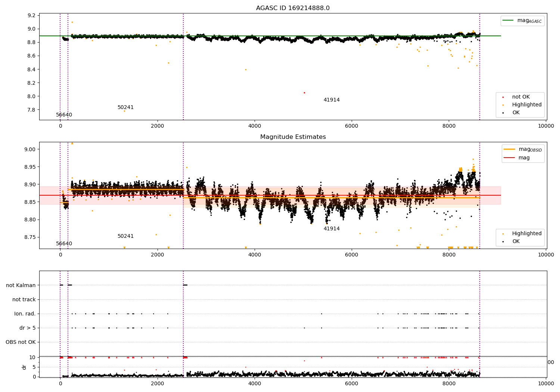Select the 41914 annotation in the top plot
Screen dimensions: 560x392
tap(332, 100)
